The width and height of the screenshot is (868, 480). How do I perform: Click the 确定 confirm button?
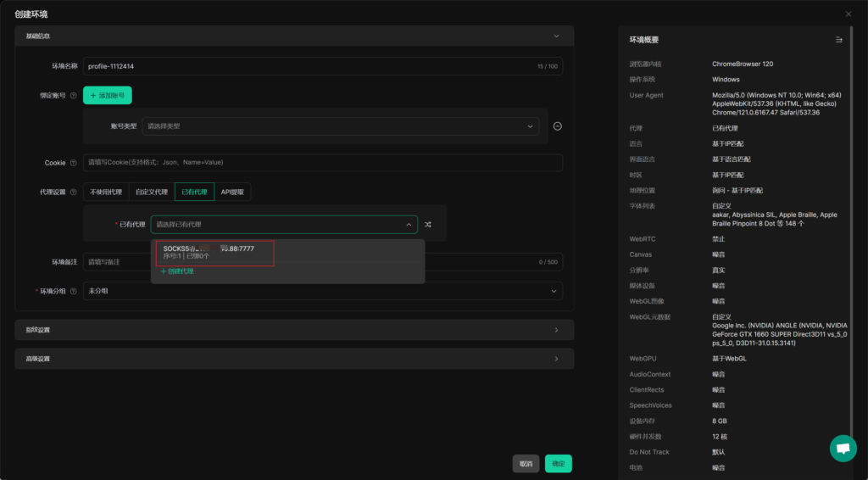pos(558,464)
